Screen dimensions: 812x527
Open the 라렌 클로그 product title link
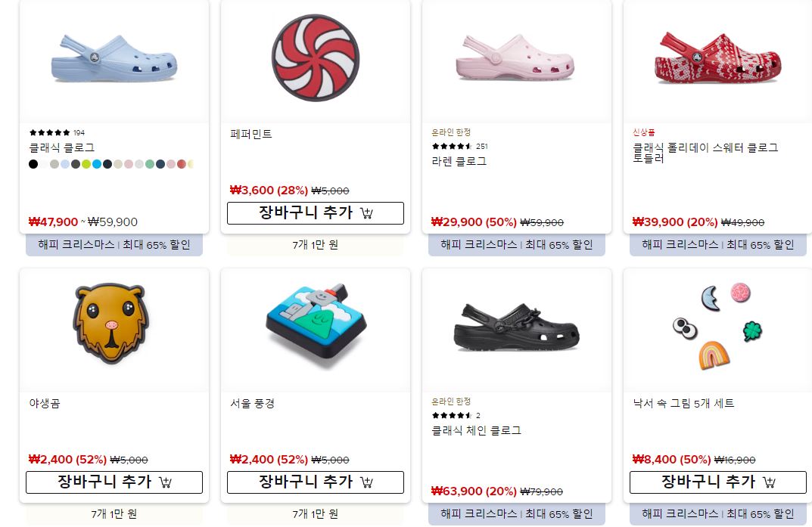pyautogui.click(x=459, y=161)
